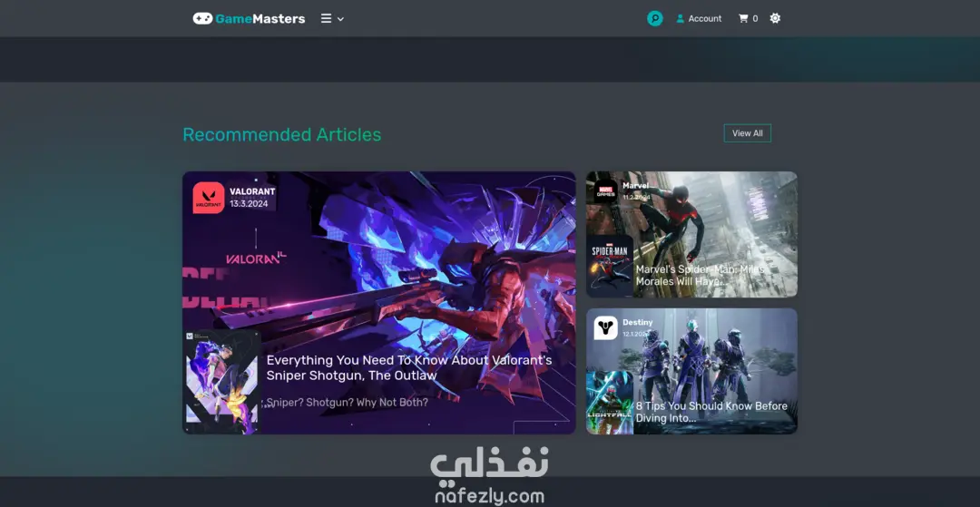Click the Lightfall game cover thumbnail

tap(610, 402)
